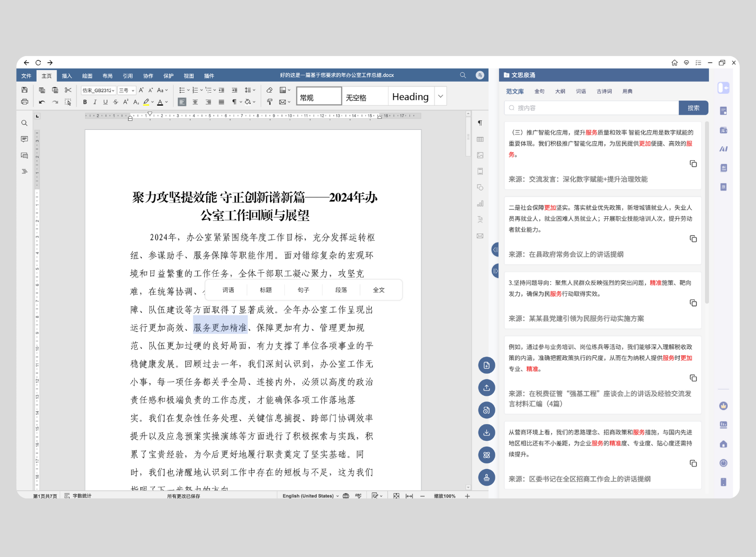756x557 pixels.
Task: Click the Cut scissors icon
Action: click(x=68, y=90)
